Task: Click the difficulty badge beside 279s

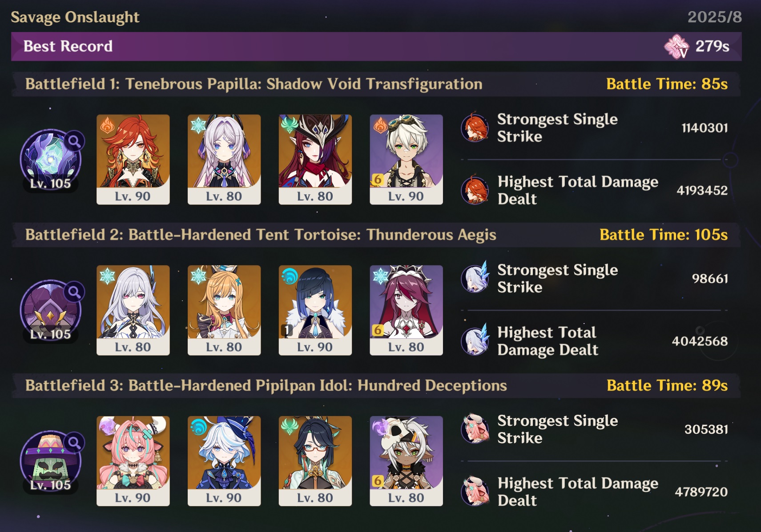Action: coord(676,47)
